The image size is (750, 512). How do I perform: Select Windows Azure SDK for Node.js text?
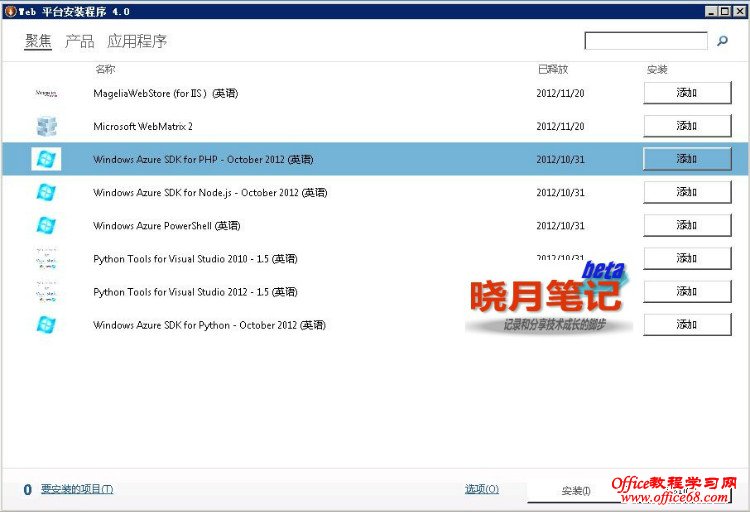coord(210,192)
